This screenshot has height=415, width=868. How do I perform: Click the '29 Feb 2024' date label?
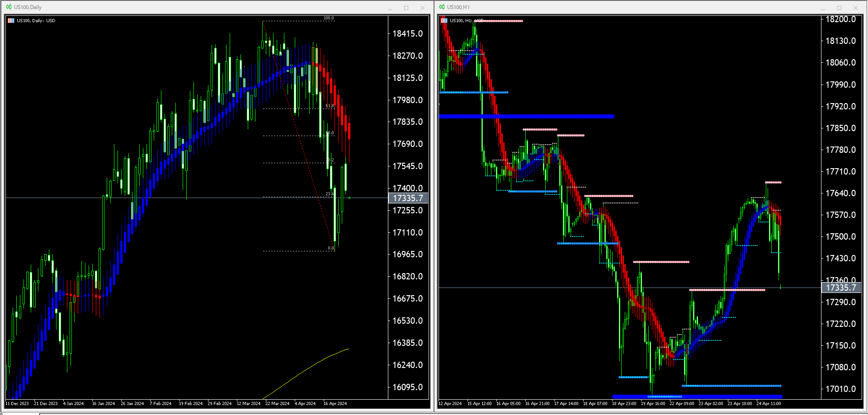pyautogui.click(x=220, y=404)
